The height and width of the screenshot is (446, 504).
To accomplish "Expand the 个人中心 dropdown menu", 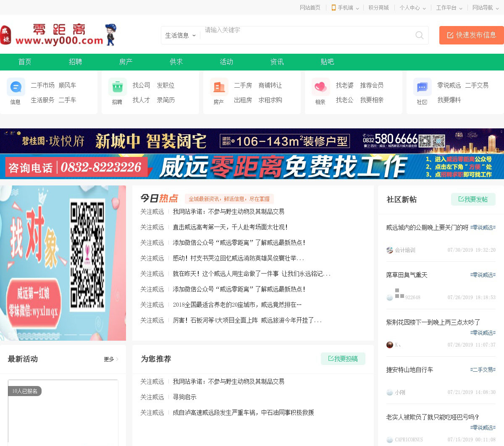I will [x=412, y=8].
